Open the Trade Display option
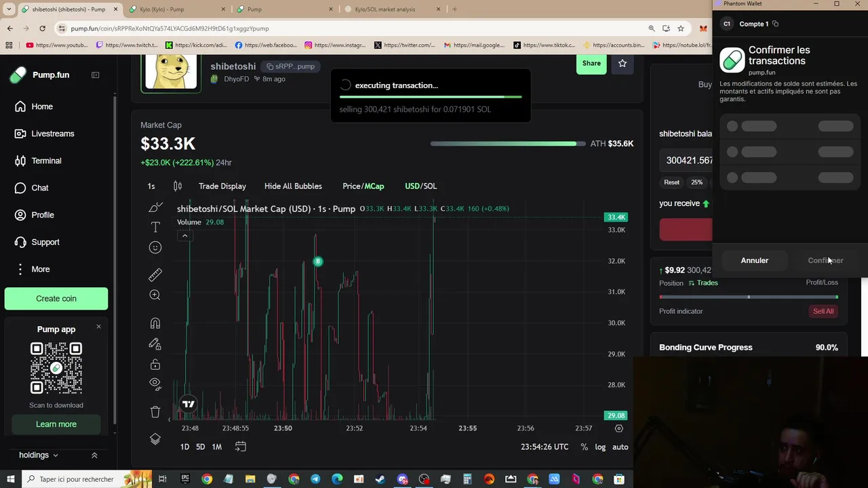This screenshot has height=488, width=868. [222, 186]
